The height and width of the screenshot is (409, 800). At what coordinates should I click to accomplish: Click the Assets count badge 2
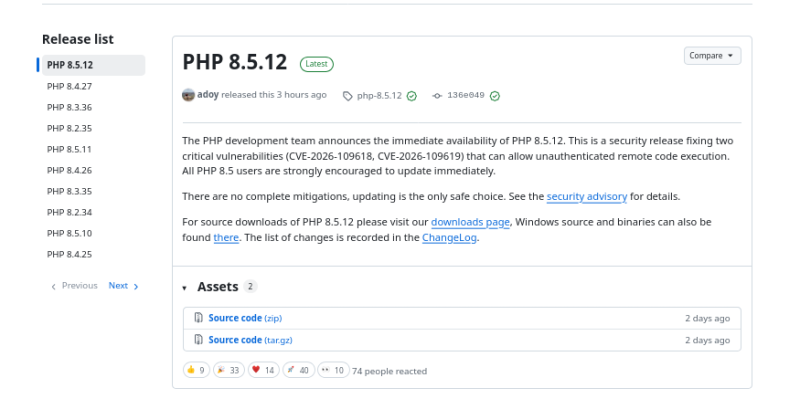coord(250,286)
